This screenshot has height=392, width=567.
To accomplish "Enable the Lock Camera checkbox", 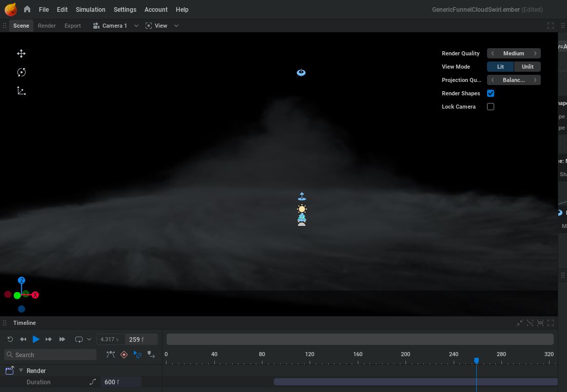I will tap(491, 107).
